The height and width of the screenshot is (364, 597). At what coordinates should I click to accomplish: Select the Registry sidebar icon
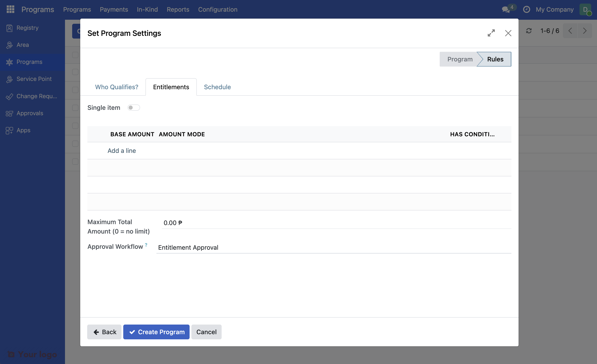coord(9,28)
